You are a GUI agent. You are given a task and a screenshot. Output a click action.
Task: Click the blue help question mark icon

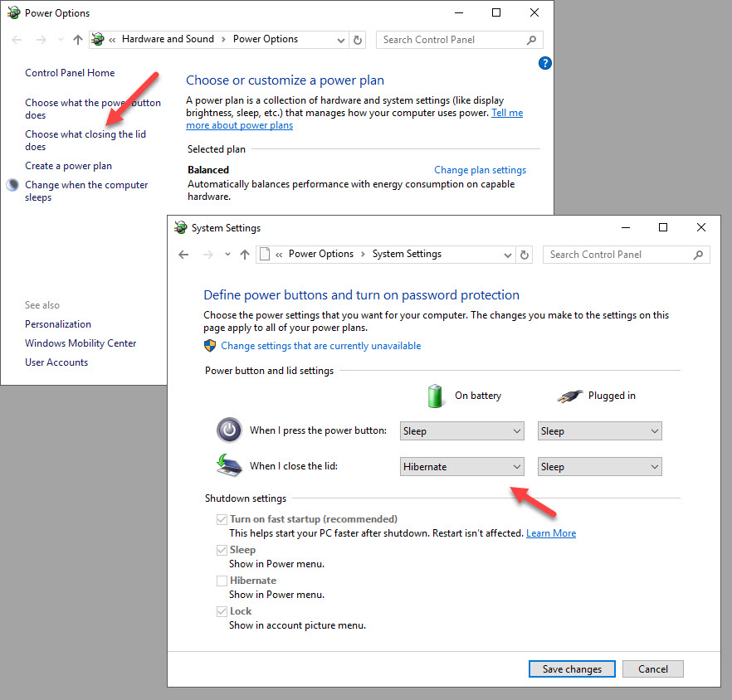545,63
